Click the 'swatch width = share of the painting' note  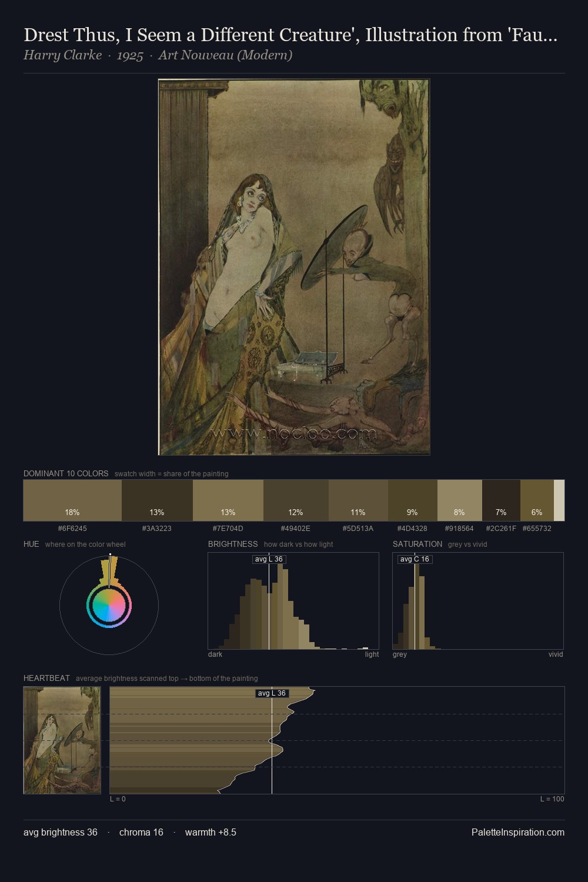pyautogui.click(x=172, y=474)
